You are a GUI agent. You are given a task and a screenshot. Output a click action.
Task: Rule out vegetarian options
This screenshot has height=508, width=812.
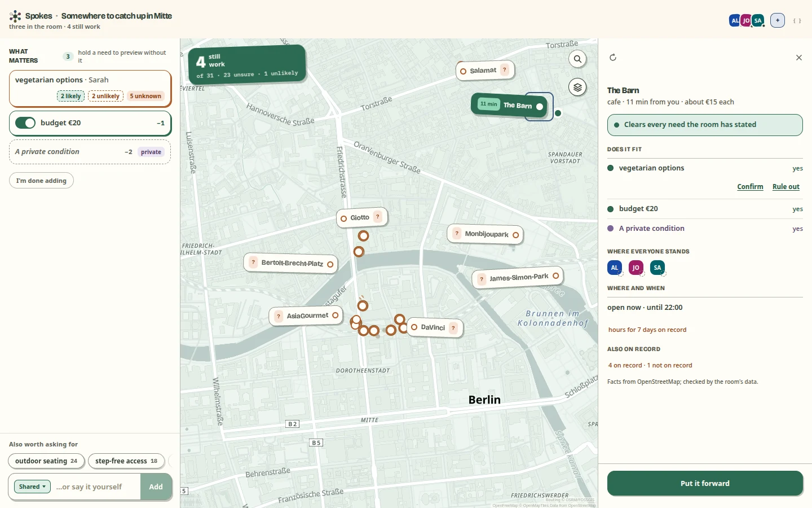786,187
